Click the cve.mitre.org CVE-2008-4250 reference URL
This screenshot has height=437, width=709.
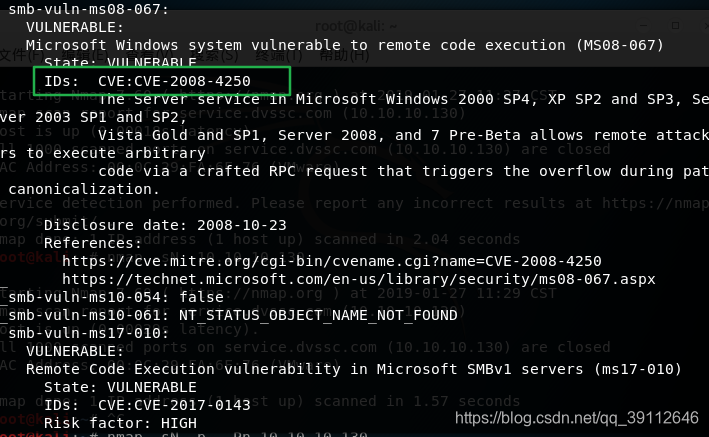tap(331, 261)
